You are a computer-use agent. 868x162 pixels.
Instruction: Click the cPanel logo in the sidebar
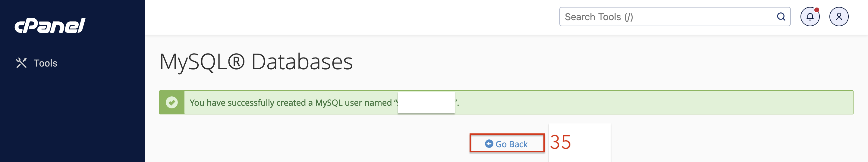(x=50, y=25)
